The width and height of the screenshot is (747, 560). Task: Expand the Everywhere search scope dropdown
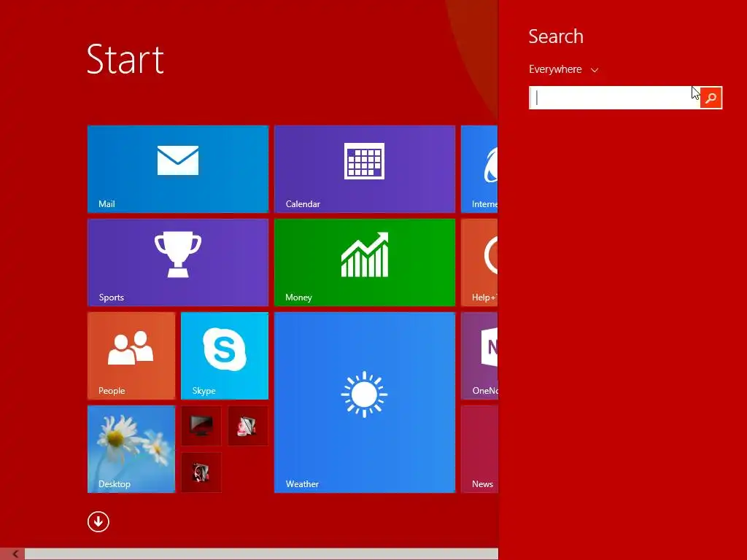click(563, 69)
